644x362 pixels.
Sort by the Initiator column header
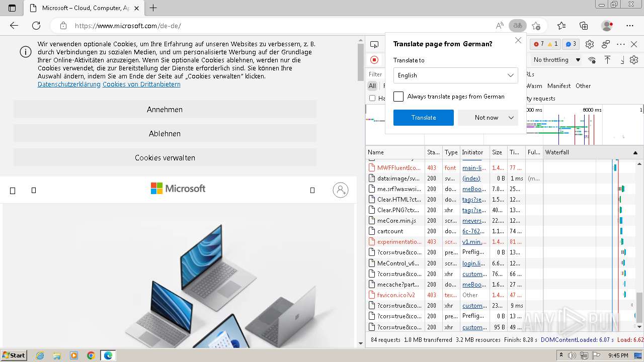[474, 152]
